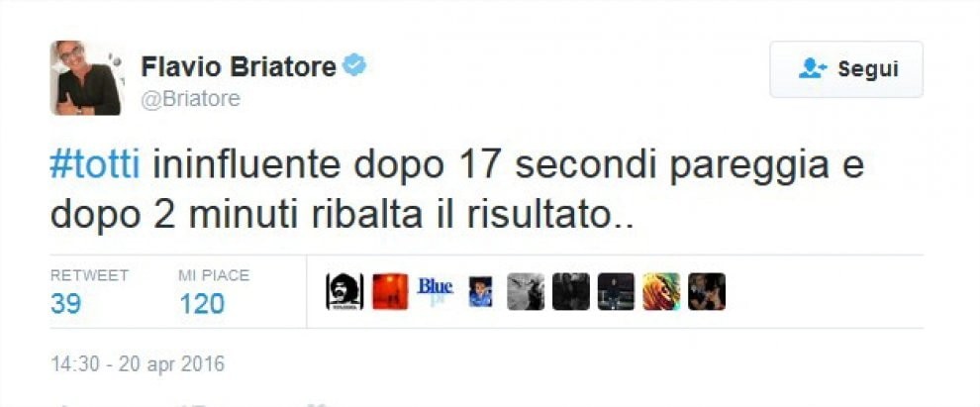Viewport: 980px width, 407px height.
Task: Open the last avatar in the likers row
Action: click(x=707, y=292)
